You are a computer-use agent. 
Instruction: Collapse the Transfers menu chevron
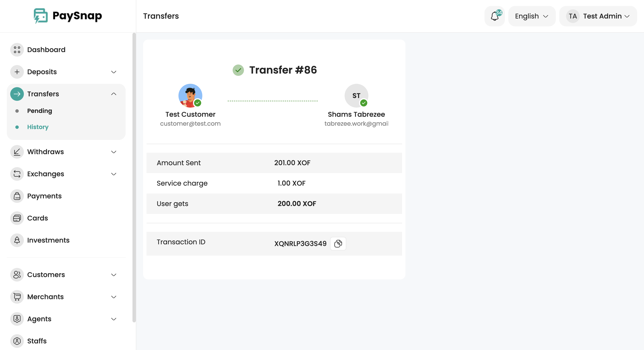(x=114, y=94)
